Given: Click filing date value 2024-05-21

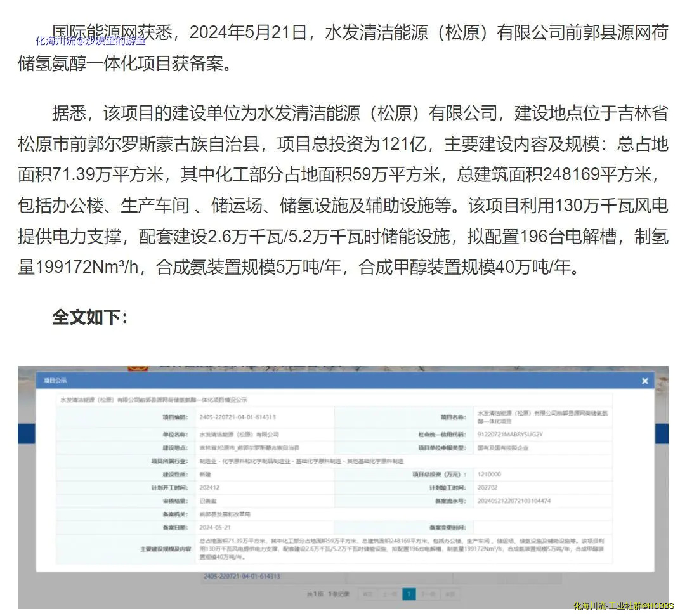Looking at the screenshot, I should pos(215,528).
